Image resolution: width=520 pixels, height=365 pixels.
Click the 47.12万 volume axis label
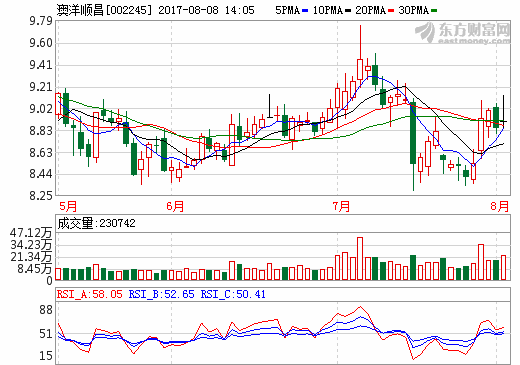pos(31,233)
